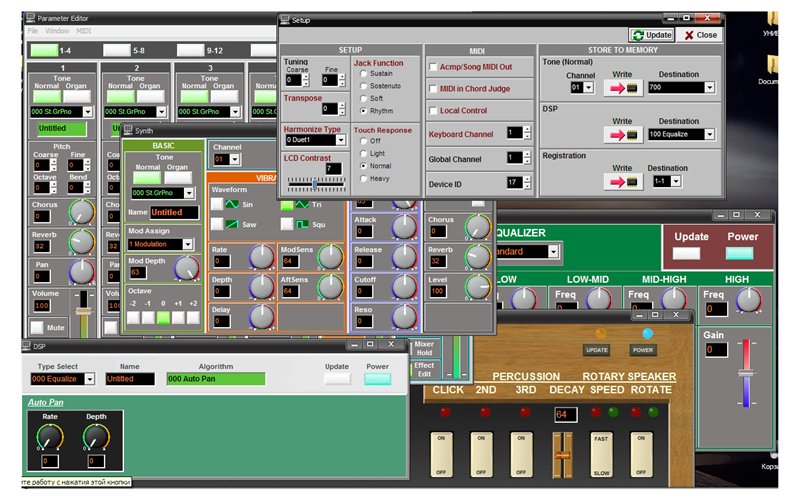Image resolution: width=800 pixels, height=500 pixels.
Task: Enable the Acmp/Song MIDI Out checkbox
Action: 433,67
